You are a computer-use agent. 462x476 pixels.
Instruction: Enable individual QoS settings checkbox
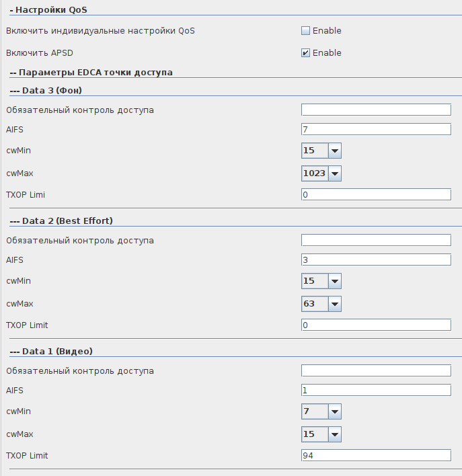click(x=305, y=30)
